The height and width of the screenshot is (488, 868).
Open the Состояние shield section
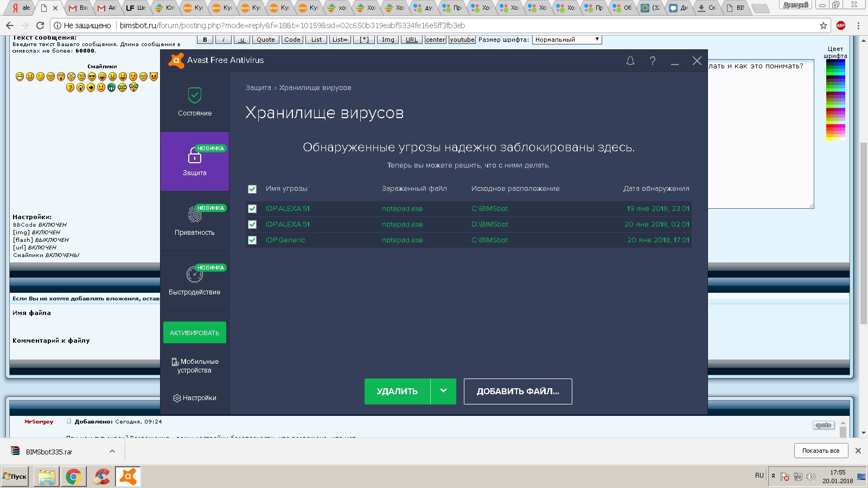(x=195, y=102)
